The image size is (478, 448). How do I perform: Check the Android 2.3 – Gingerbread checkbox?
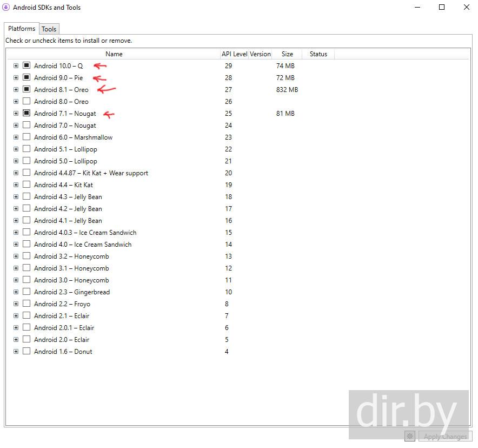pos(26,291)
